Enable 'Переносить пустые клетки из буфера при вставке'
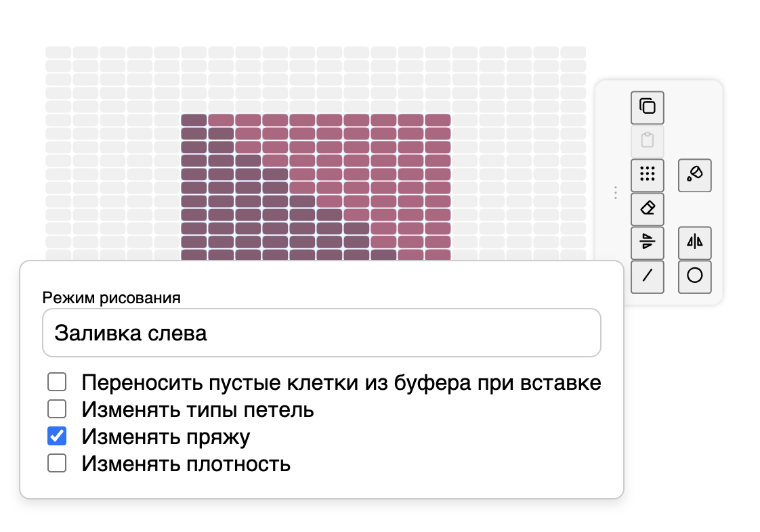The width and height of the screenshot is (760, 532). 57,382
